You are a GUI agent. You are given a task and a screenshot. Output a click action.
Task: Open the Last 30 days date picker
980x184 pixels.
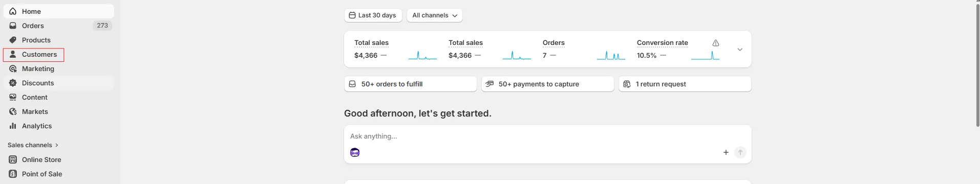point(373,15)
